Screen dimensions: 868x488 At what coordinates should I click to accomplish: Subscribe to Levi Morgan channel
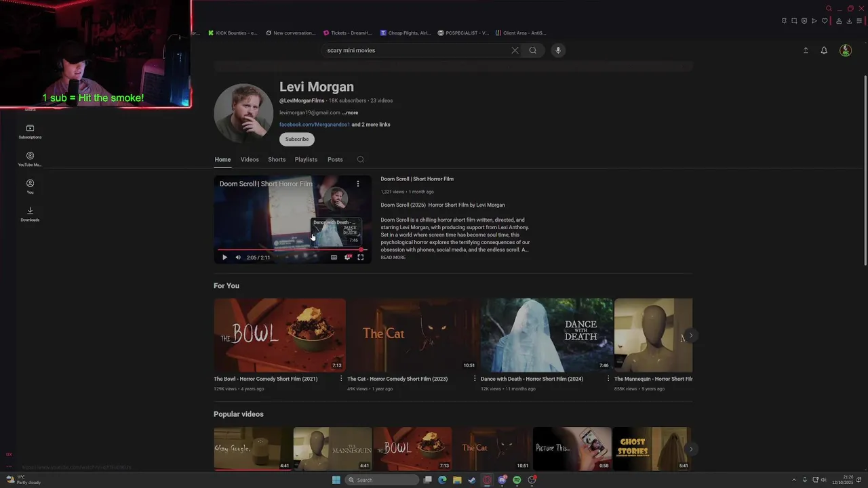coord(297,139)
